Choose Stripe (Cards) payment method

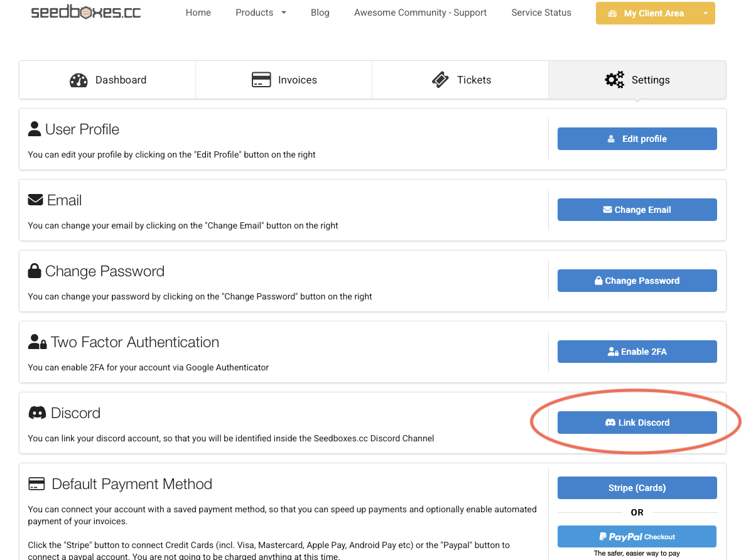[x=637, y=488]
